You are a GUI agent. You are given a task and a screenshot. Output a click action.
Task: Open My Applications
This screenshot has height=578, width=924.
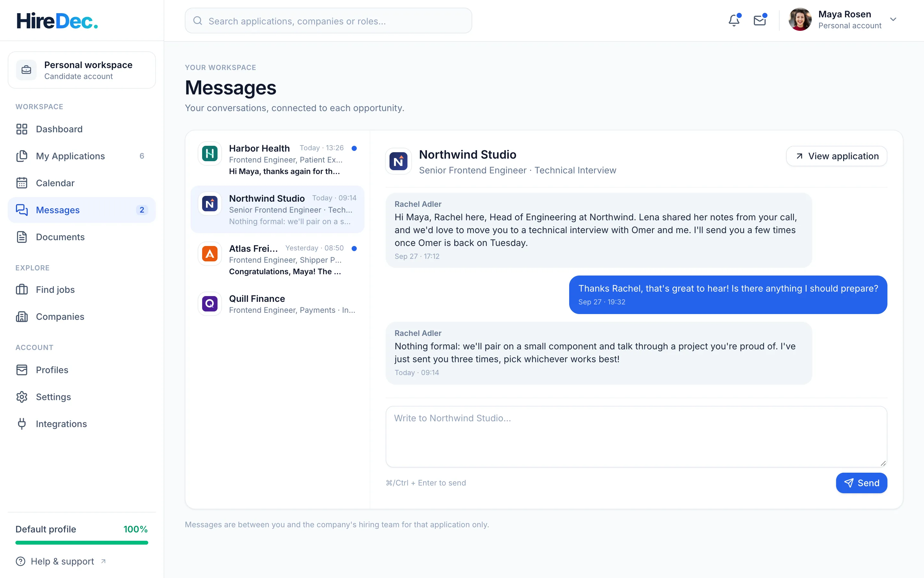(82, 156)
